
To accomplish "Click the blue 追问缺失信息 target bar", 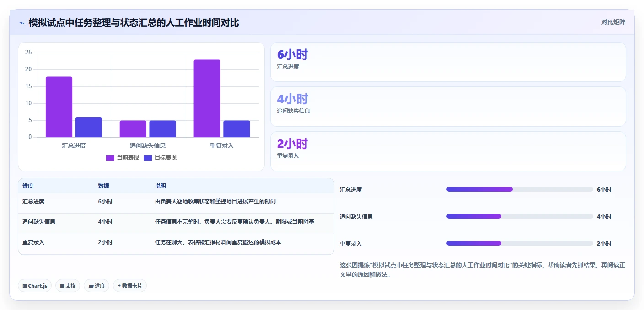I will (162, 129).
